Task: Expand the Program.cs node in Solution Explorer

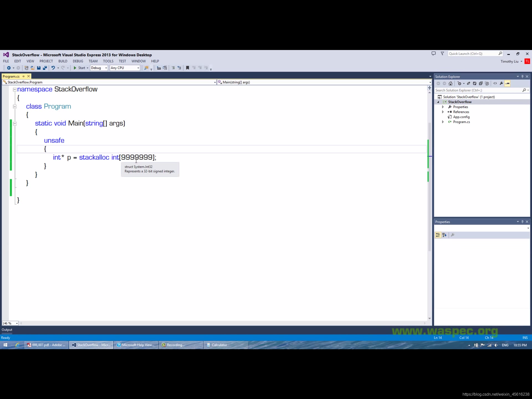Action: [443, 122]
